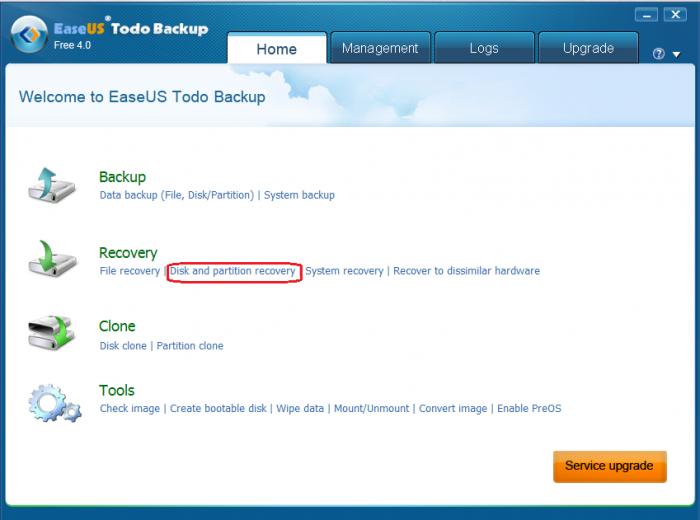Minimize the Todo Backup window
Image resolution: width=700 pixels, height=520 pixels.
click(646, 15)
